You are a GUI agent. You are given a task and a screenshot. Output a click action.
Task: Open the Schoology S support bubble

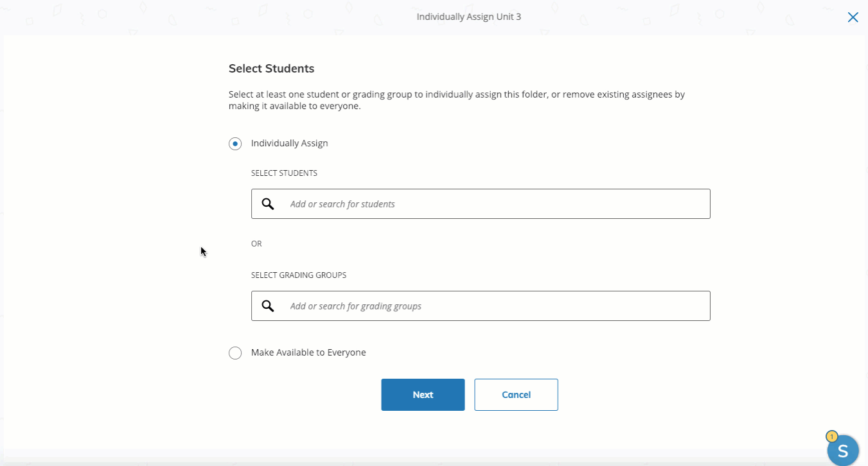point(844,451)
